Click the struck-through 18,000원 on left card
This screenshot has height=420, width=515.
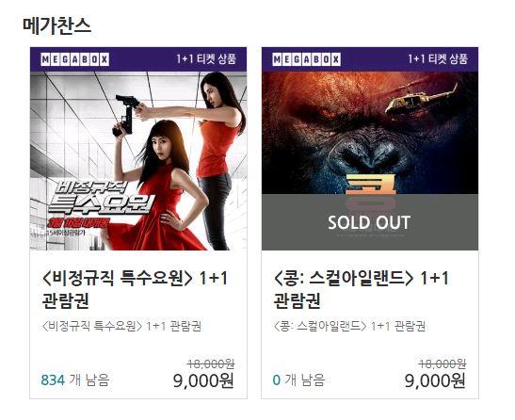tap(211, 363)
